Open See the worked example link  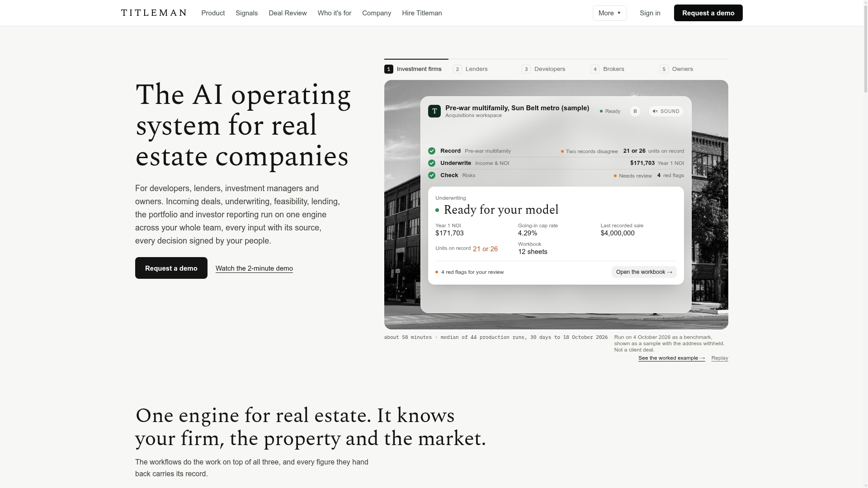[x=671, y=358]
